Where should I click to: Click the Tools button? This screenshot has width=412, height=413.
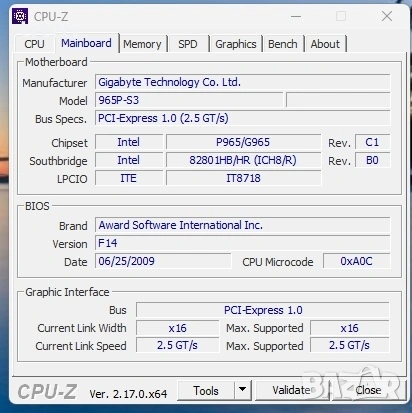tap(206, 391)
